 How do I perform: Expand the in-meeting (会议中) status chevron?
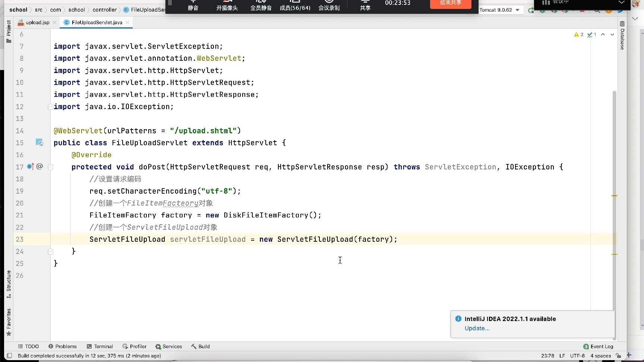621,3
